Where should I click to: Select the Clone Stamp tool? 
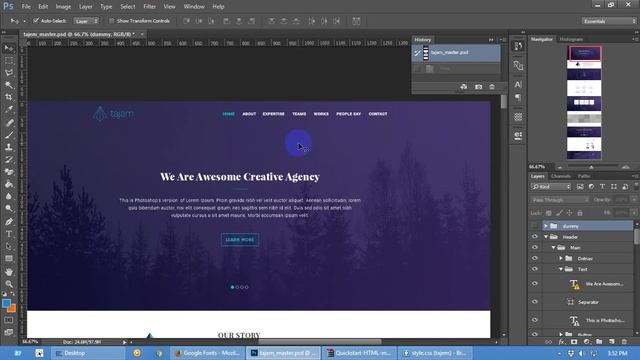click(9, 147)
